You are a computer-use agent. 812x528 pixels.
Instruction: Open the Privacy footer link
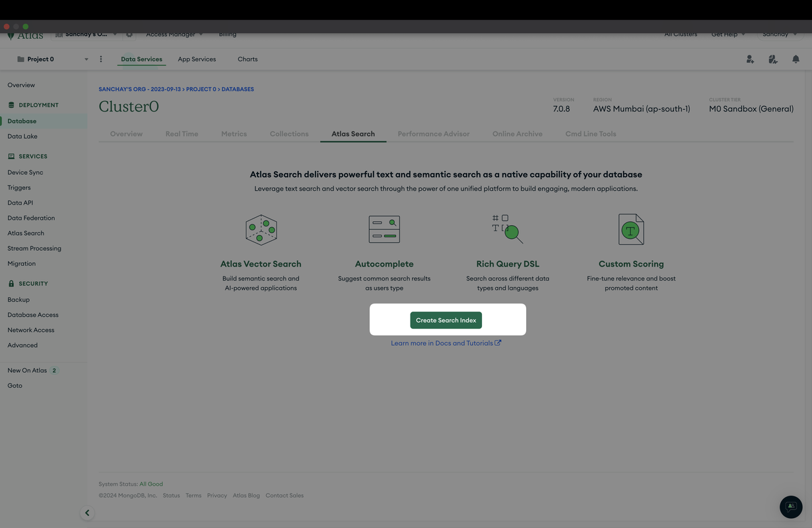[217, 496]
